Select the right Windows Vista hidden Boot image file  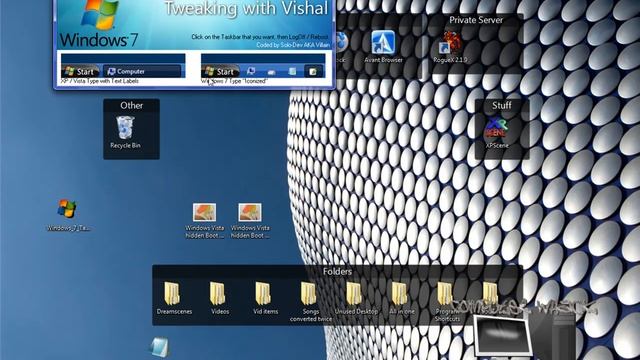tap(250, 221)
